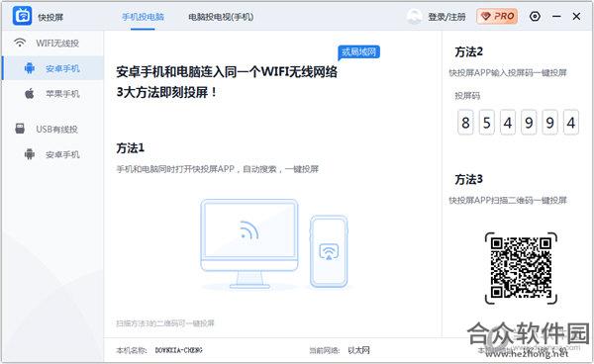Open 登录/注册 login link
Image resolution: width=594 pixels, height=364 pixels.
[447, 17]
